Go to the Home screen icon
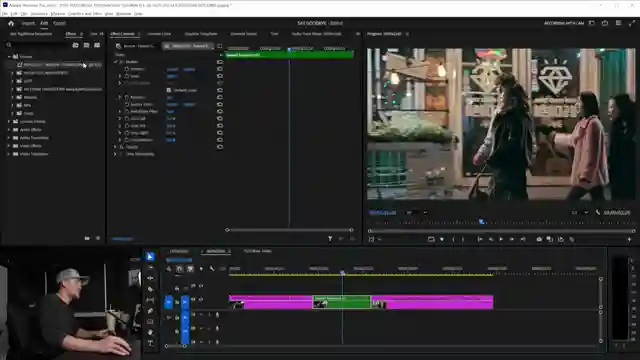The height and width of the screenshot is (360, 640). pyautogui.click(x=11, y=23)
